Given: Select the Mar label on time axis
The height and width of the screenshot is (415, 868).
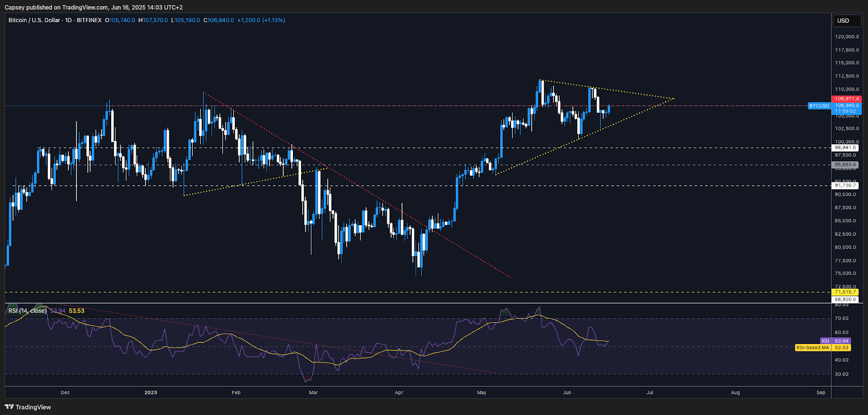Looking at the screenshot, I should point(313,392).
